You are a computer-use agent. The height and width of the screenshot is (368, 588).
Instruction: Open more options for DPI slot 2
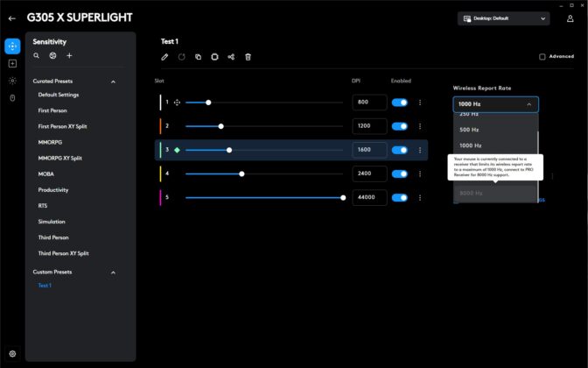pyautogui.click(x=420, y=126)
